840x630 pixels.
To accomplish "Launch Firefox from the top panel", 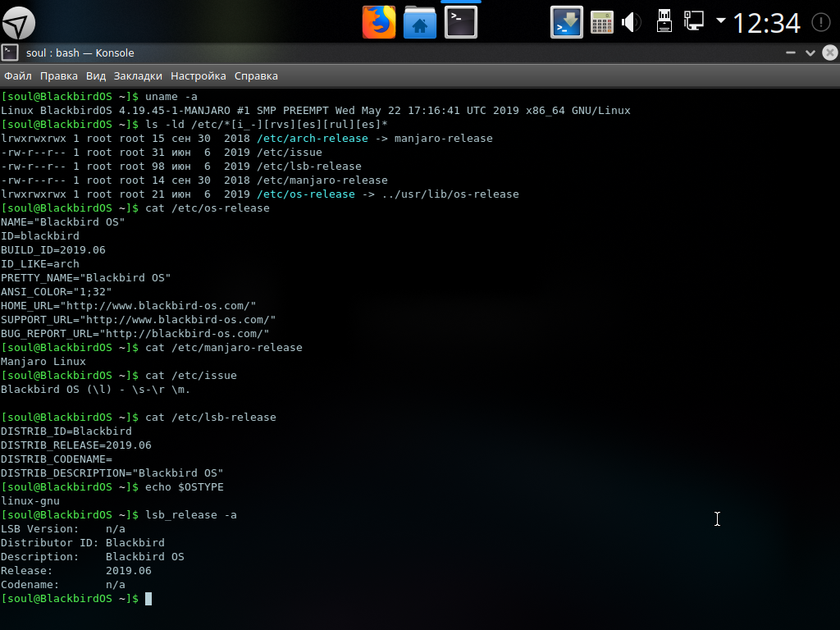I will (x=379, y=22).
